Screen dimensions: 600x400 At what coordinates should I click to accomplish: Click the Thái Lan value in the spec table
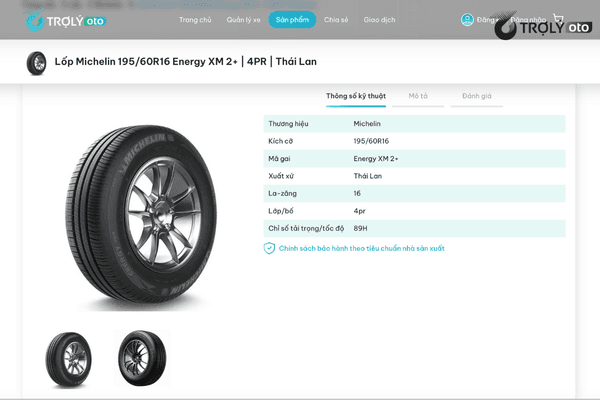click(368, 176)
